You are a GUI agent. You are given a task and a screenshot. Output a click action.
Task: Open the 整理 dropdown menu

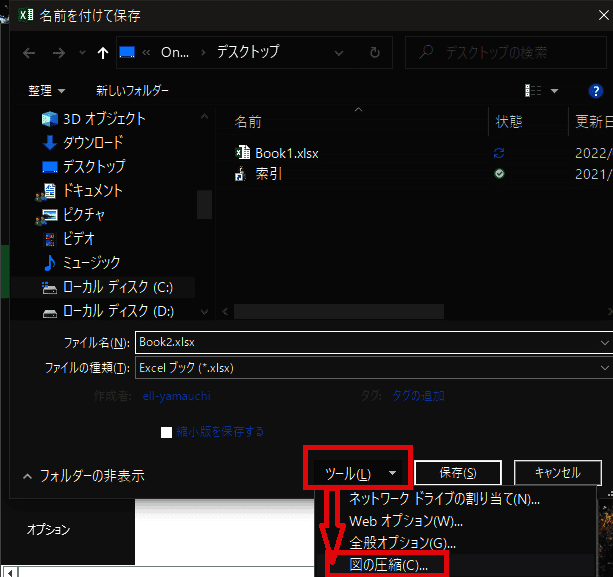46,90
